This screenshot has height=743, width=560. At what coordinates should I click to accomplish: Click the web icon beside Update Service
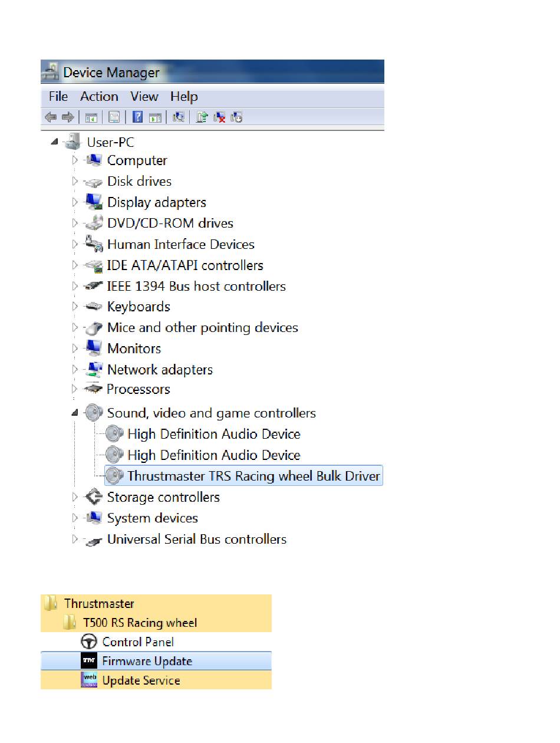(89, 680)
